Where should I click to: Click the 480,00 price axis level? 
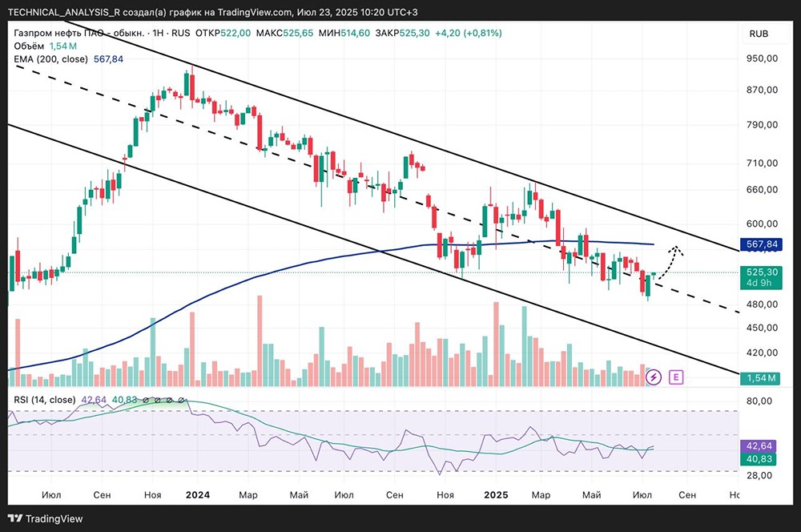coord(762,304)
